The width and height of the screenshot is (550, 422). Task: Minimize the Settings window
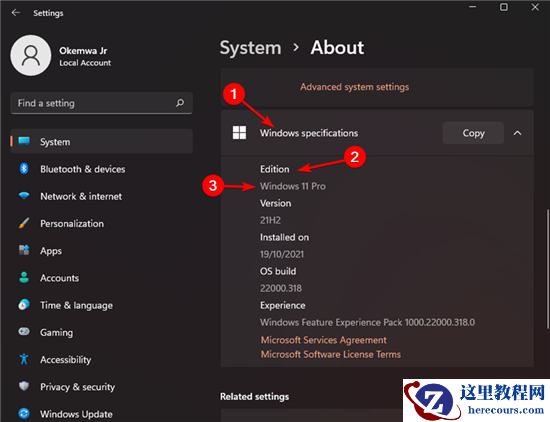473,7
